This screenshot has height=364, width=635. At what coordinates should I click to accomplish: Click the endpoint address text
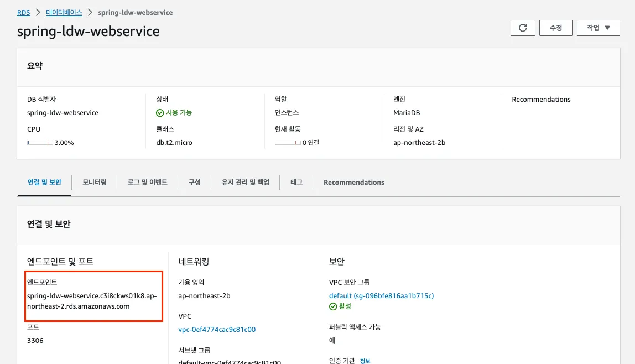[x=91, y=301]
